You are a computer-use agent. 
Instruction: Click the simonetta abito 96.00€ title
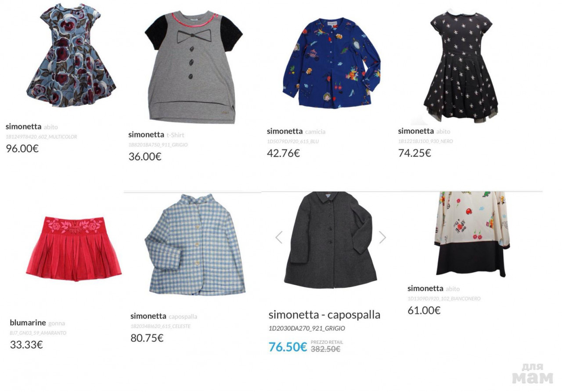(x=32, y=127)
